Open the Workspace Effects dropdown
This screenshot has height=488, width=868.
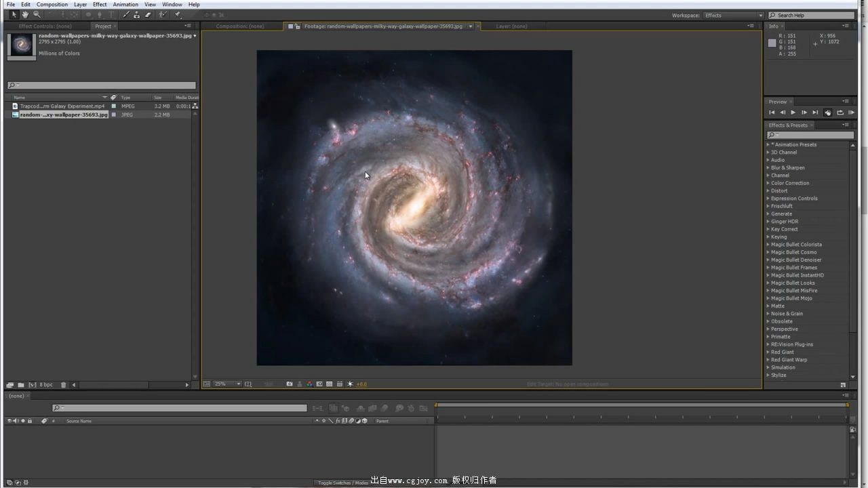point(733,15)
